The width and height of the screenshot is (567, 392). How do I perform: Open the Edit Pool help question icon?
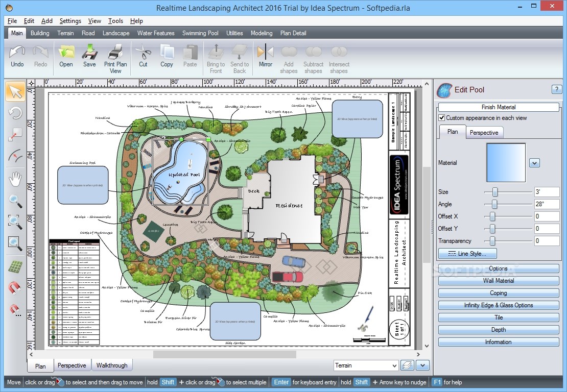click(x=556, y=89)
